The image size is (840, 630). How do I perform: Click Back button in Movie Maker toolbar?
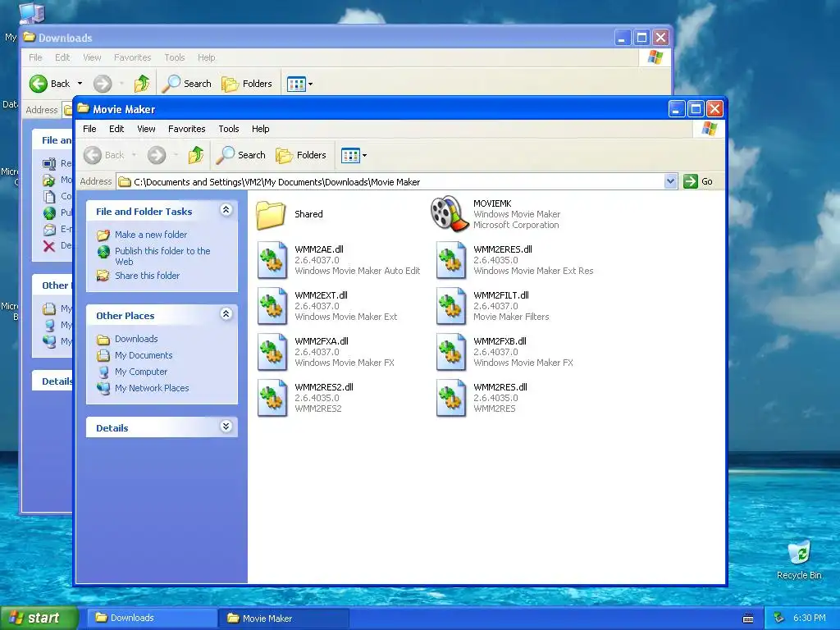pos(104,155)
